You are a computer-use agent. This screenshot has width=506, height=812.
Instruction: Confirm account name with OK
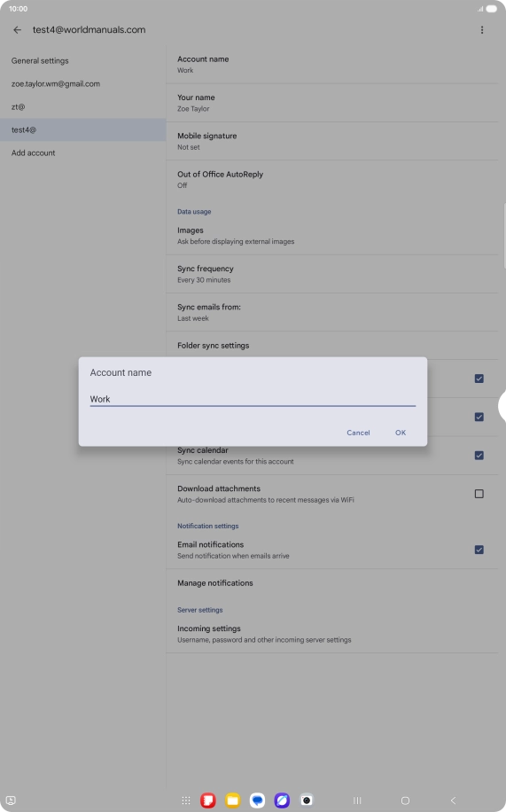click(x=401, y=433)
